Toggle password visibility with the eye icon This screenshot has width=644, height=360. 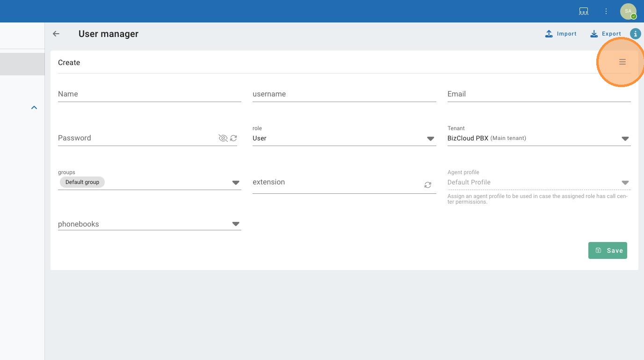point(223,138)
